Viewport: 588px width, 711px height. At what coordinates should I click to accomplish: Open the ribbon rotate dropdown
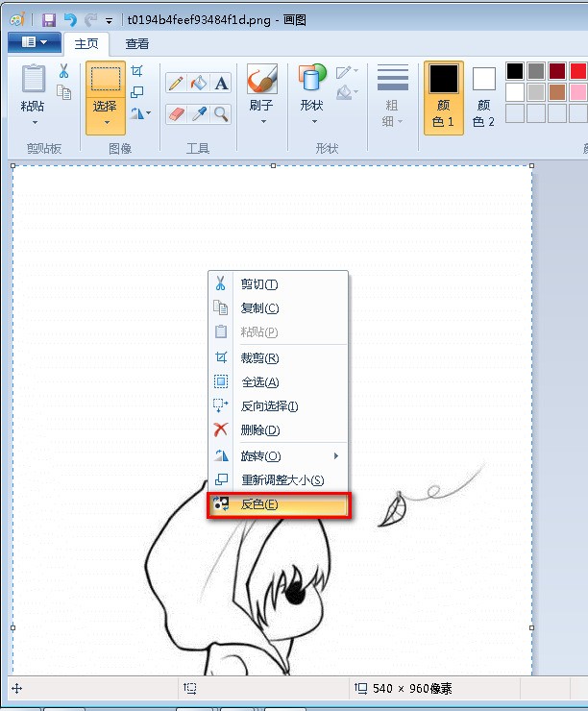[140, 112]
